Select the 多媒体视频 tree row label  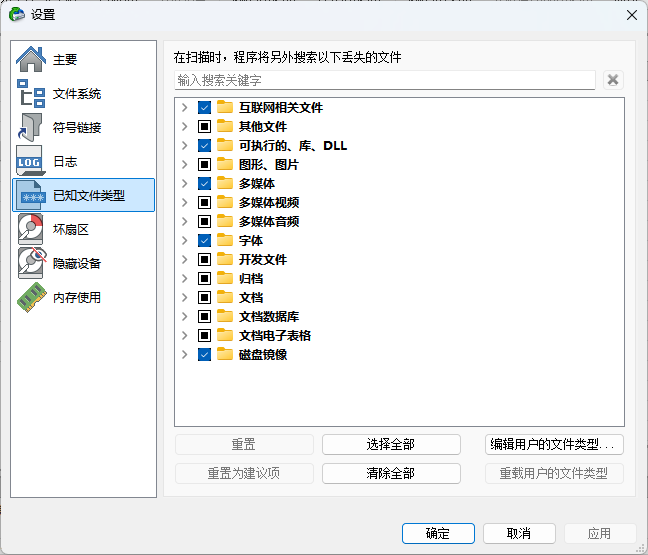pyautogui.click(x=269, y=202)
